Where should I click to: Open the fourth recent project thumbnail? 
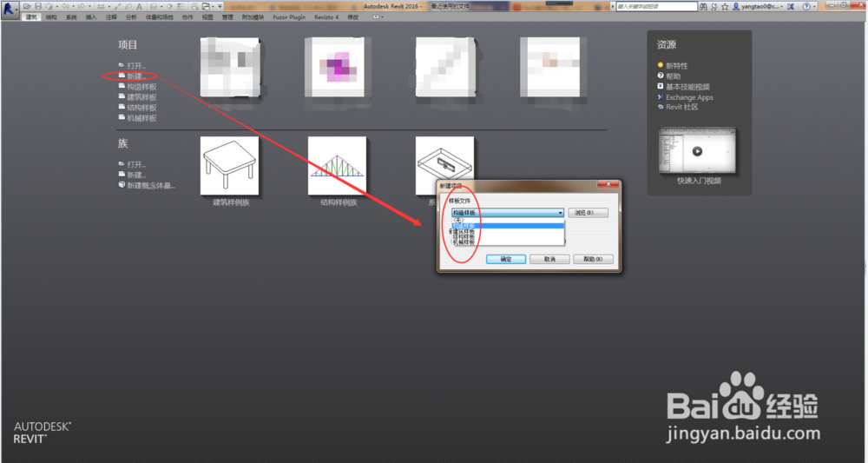[x=549, y=67]
